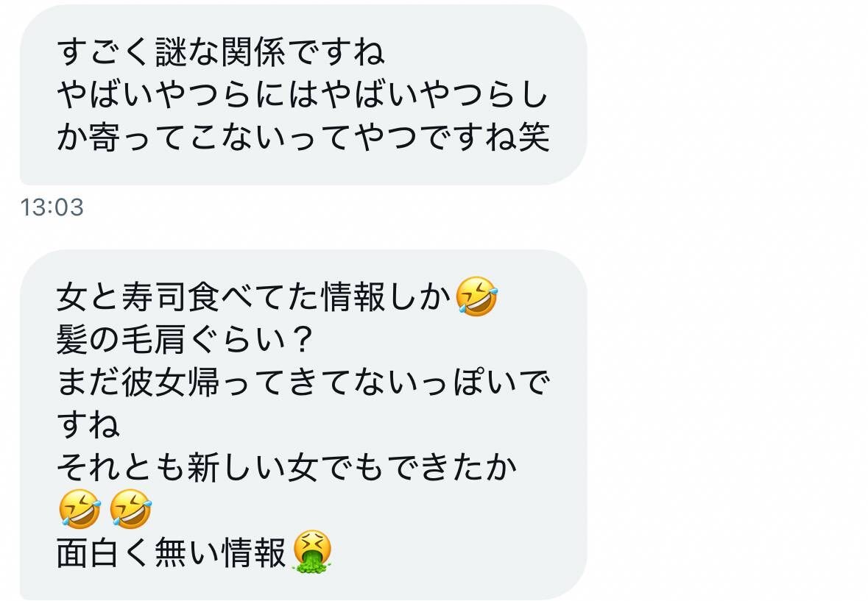Image resolution: width=868 pixels, height=601 pixels.
Task: Click the line starting やばいやつらには
Action: click(303, 95)
